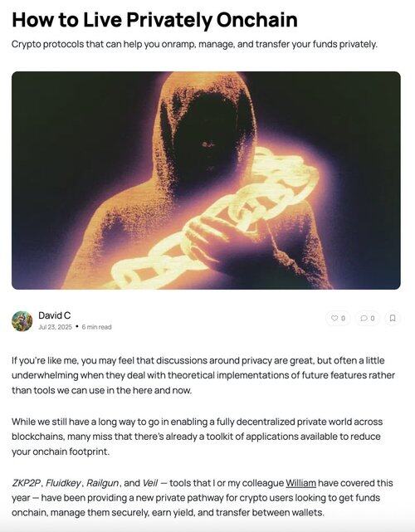Screen dimensions: 415x532
Task: Click the How to Live Privately Onchain title
Action: (x=154, y=19)
